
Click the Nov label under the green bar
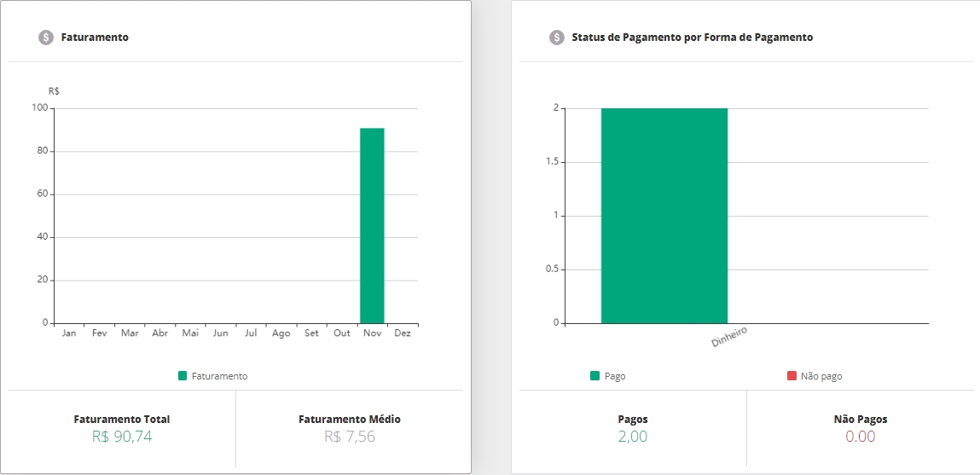click(372, 333)
